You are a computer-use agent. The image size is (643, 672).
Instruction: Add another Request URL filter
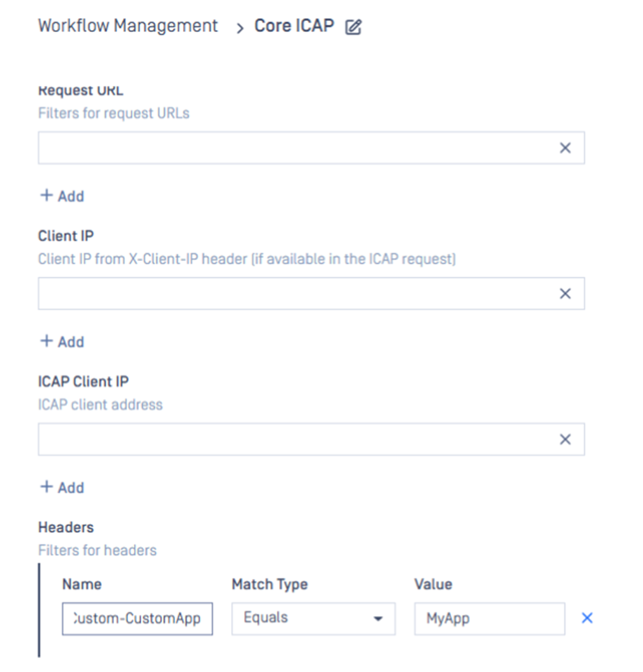pyautogui.click(x=62, y=196)
